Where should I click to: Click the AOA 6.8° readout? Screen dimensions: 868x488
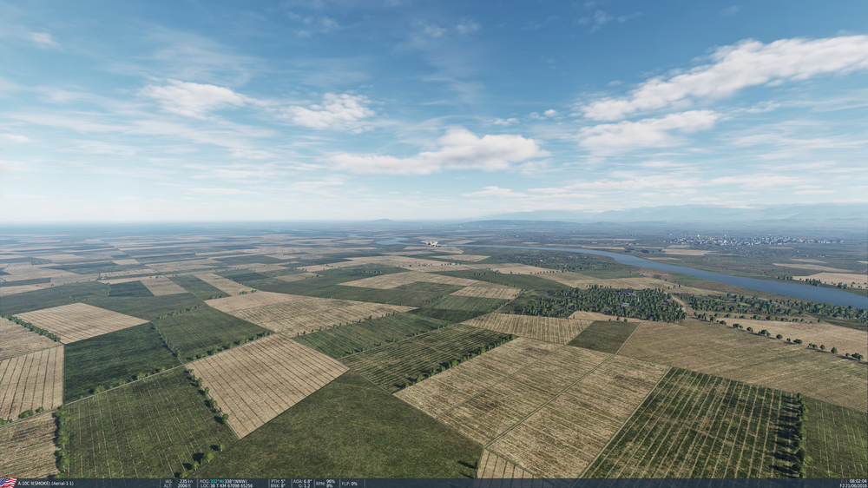click(302, 481)
